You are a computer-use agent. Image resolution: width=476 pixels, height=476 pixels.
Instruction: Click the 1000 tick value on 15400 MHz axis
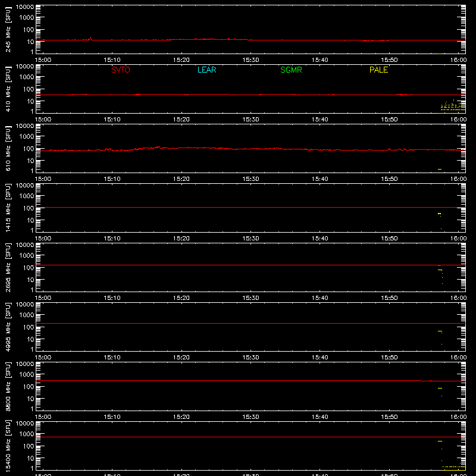27,434
